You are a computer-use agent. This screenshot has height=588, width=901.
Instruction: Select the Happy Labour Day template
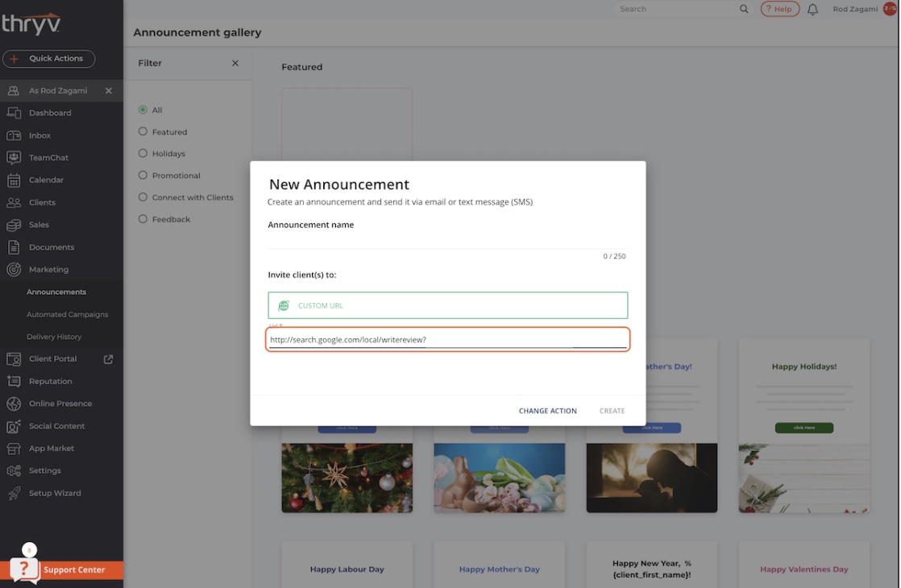coord(347,565)
